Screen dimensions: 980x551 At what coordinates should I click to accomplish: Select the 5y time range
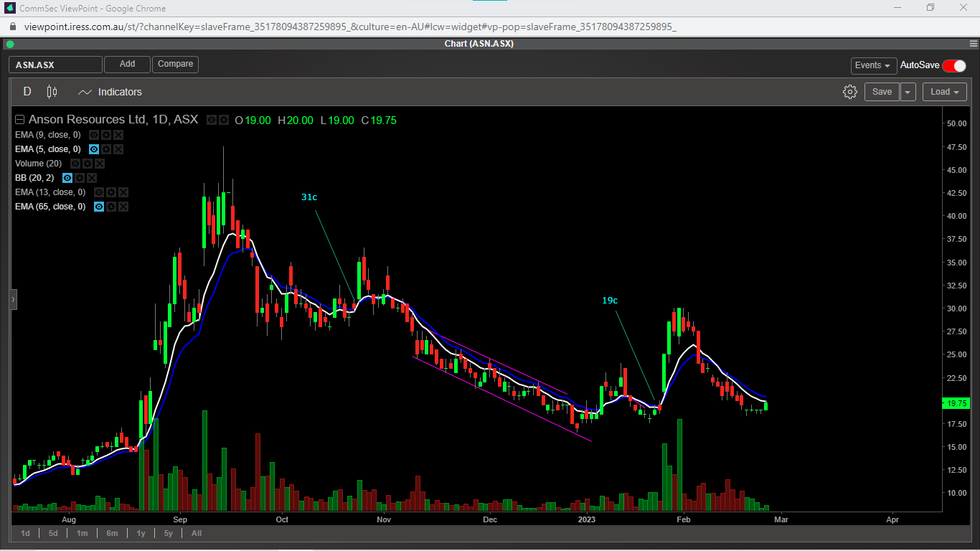[x=168, y=533]
